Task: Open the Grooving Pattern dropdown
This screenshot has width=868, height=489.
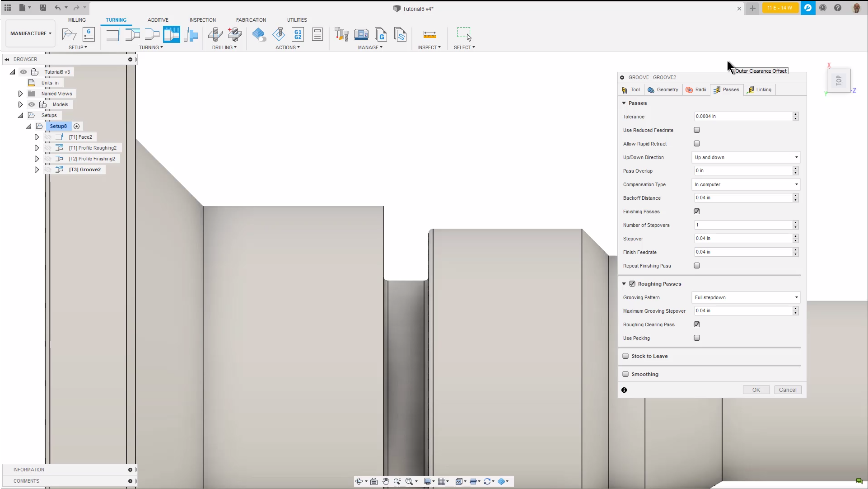Action: tap(746, 297)
